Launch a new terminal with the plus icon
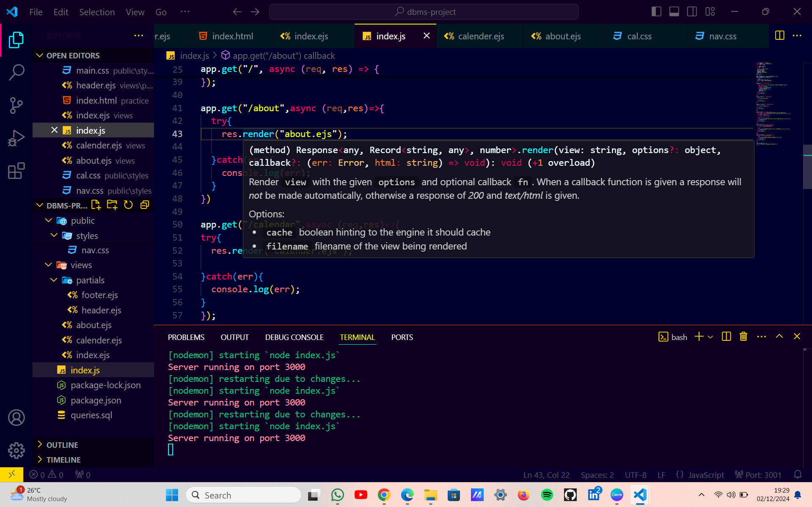812x507 pixels. pos(698,336)
